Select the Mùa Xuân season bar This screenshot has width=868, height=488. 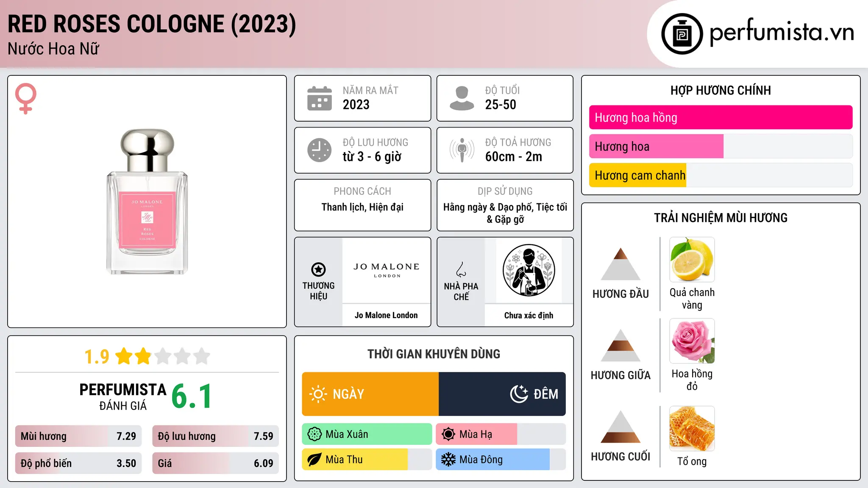point(367,434)
